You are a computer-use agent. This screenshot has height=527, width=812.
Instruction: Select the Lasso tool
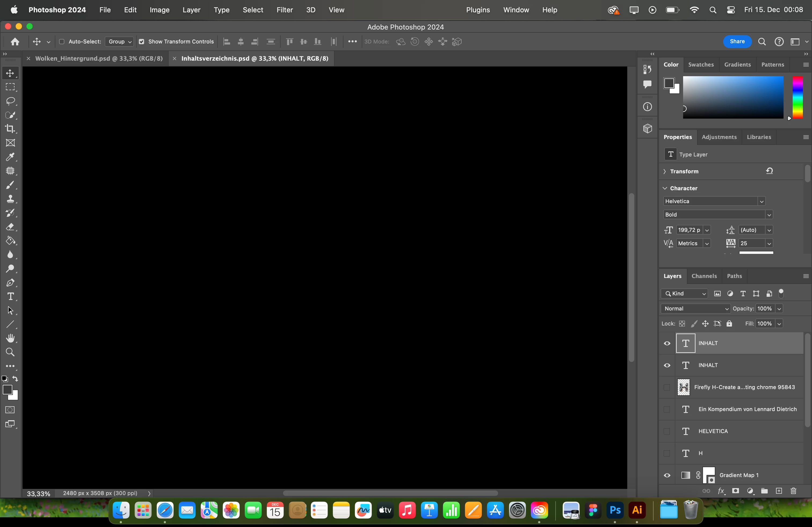[x=10, y=101]
